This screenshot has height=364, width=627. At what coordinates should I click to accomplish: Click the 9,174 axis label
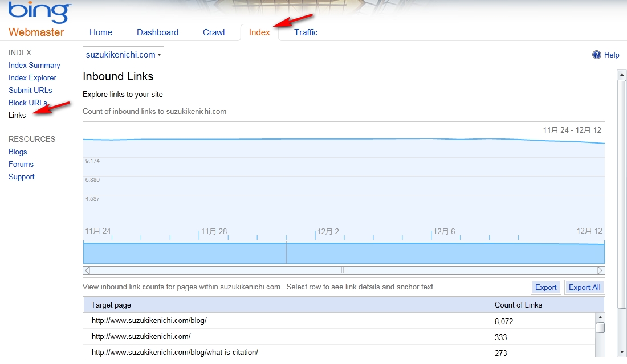pyautogui.click(x=92, y=161)
